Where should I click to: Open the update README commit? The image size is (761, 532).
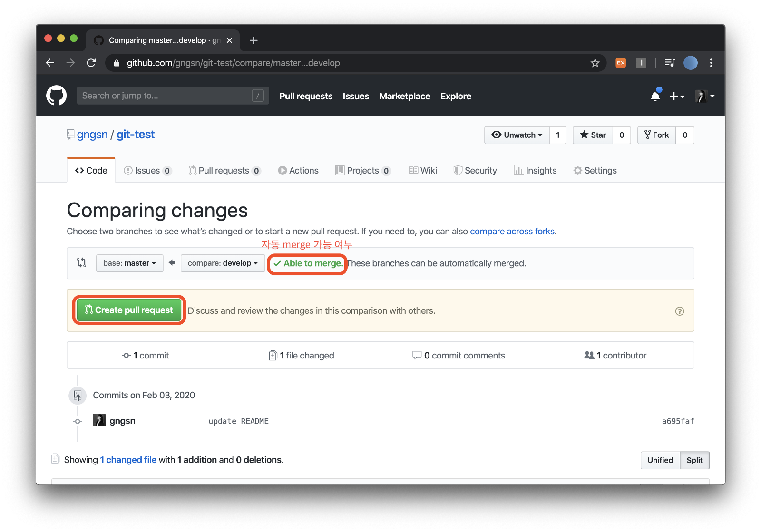pyautogui.click(x=239, y=421)
